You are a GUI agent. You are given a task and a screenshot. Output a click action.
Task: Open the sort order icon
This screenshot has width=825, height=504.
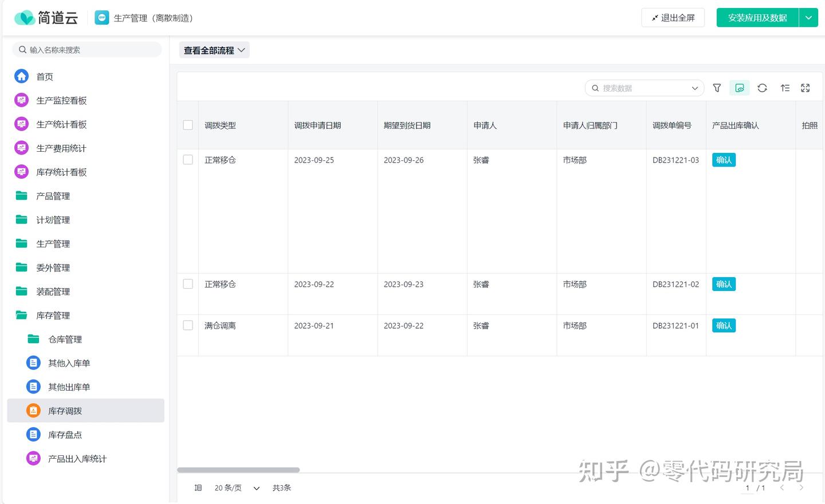tap(785, 88)
